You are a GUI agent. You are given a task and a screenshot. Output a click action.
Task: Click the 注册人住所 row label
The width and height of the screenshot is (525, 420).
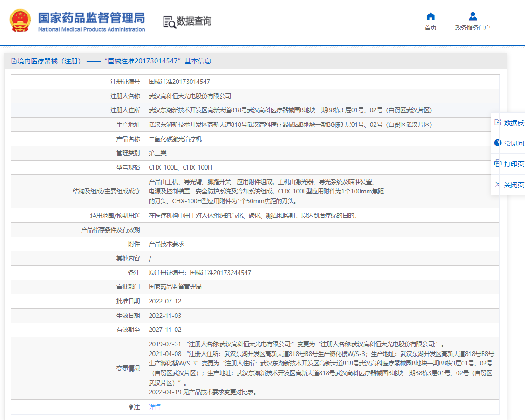(x=125, y=110)
